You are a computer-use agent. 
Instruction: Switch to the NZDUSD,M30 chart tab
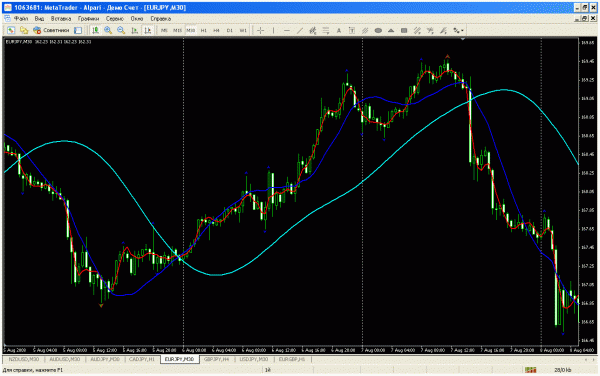24,360
